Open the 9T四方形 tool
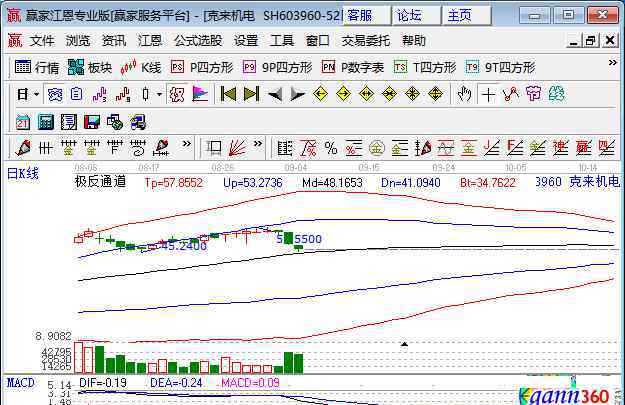The image size is (625, 405). point(500,67)
